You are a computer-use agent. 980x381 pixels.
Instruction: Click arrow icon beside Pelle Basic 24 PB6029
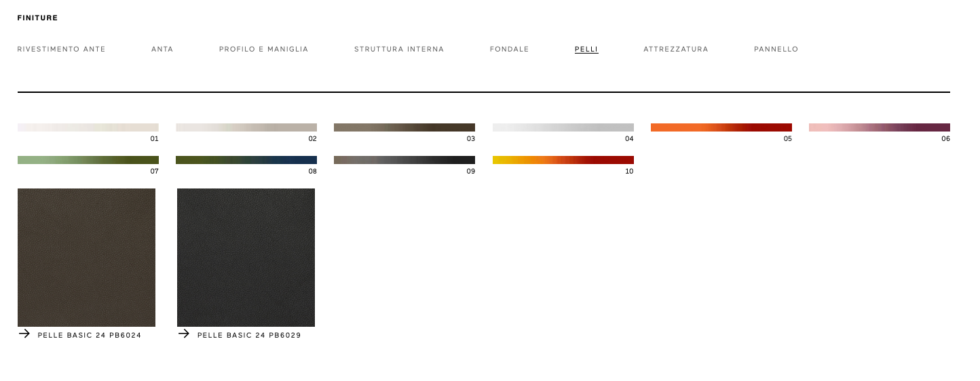tap(183, 334)
